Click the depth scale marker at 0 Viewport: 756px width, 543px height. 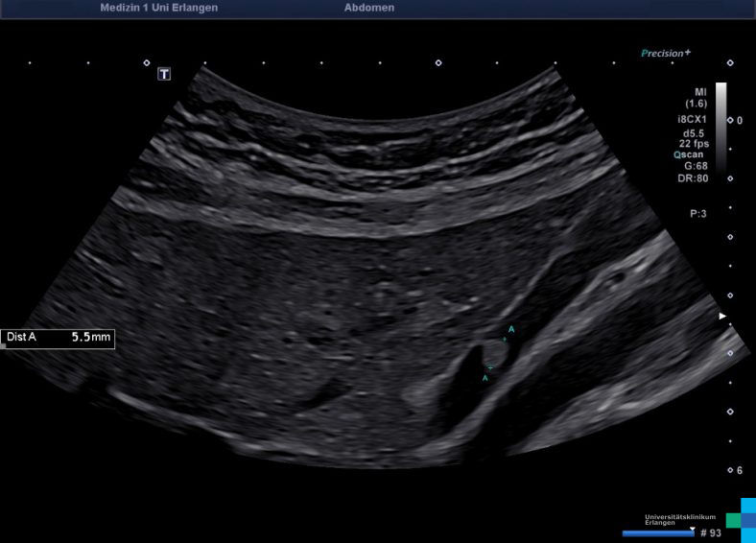[x=731, y=120]
